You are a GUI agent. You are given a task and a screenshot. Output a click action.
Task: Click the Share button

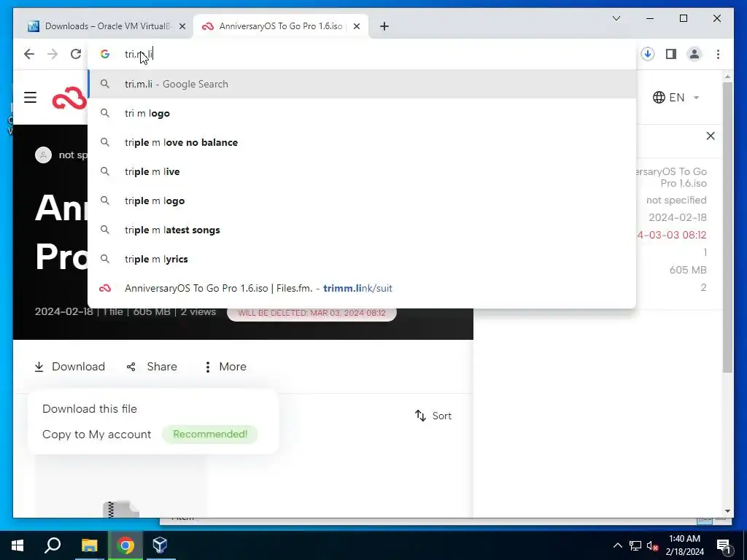(152, 367)
